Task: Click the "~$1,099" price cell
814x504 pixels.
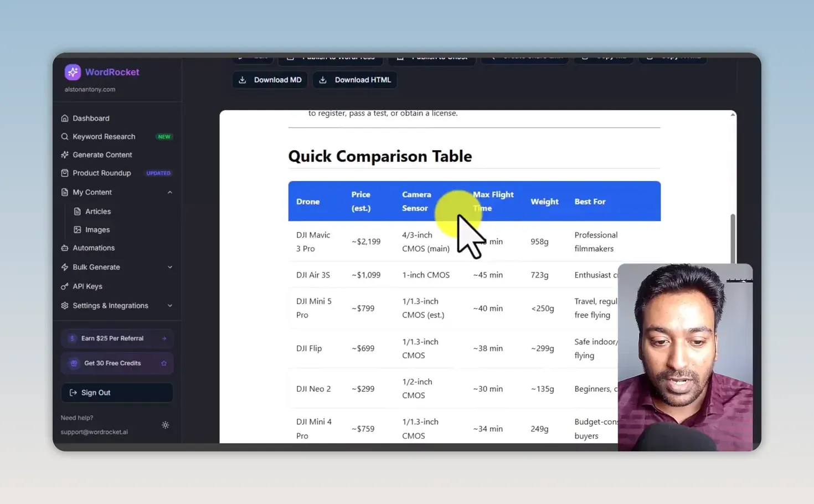Action: 366,275
